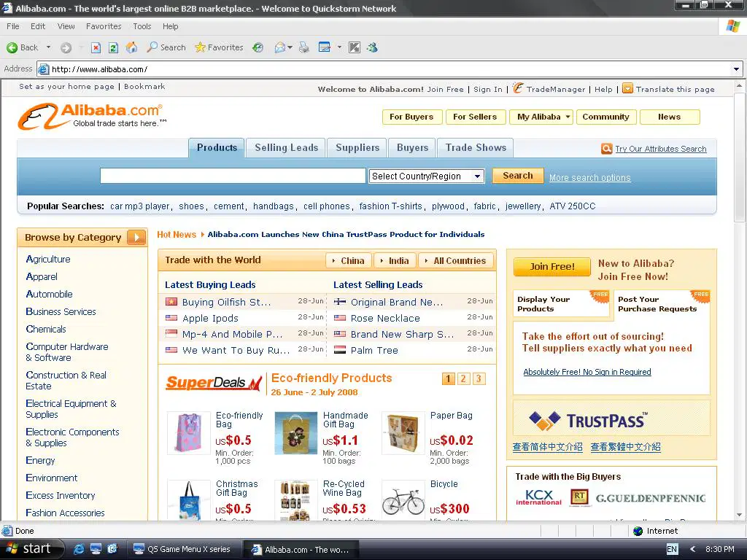Click the Join Free! button
The image size is (747, 560).
coord(552,266)
